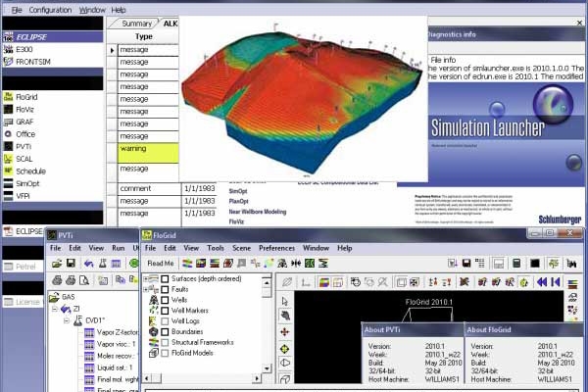This screenshot has width=588, height=392.
Task: Click the colored cube icon in FloGrid view toolbar
Action: pyautogui.click(x=324, y=282)
